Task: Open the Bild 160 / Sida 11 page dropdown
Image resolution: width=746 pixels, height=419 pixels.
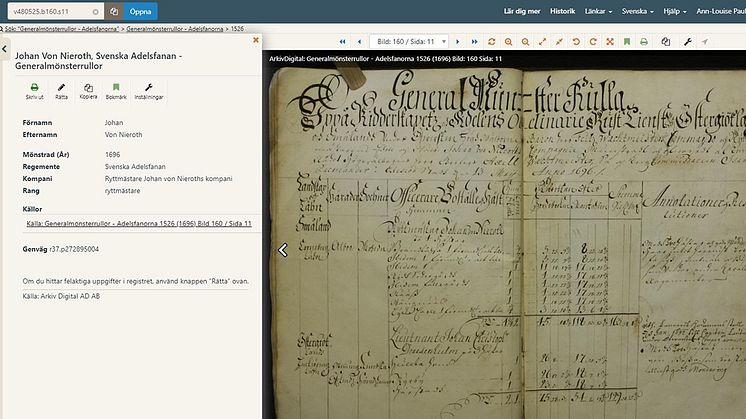Action: coord(409,42)
